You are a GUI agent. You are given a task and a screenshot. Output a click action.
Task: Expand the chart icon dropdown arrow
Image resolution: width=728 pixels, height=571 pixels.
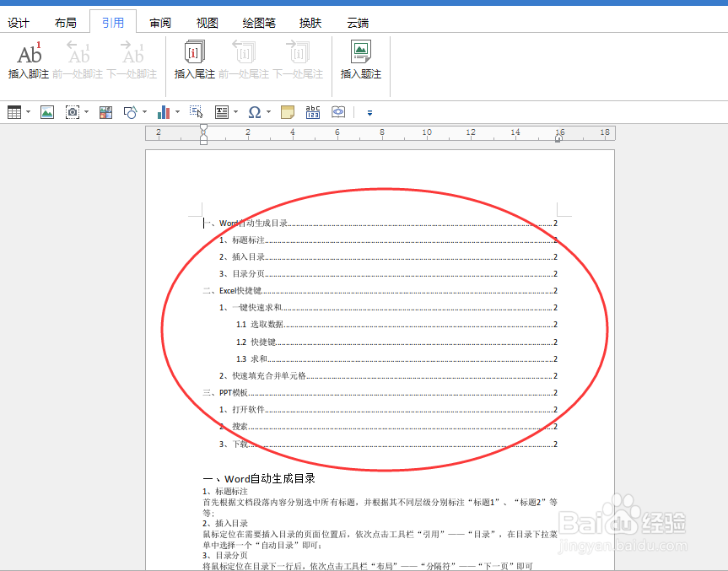click(178, 111)
